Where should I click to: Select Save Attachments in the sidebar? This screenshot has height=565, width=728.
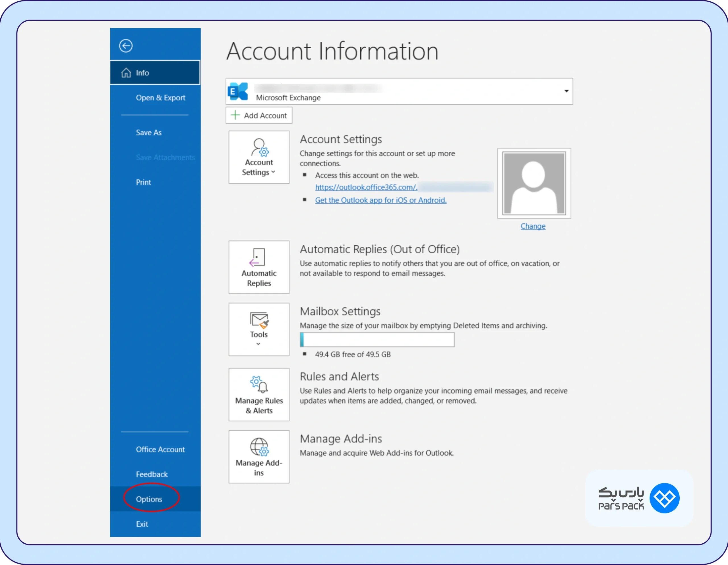pyautogui.click(x=165, y=157)
